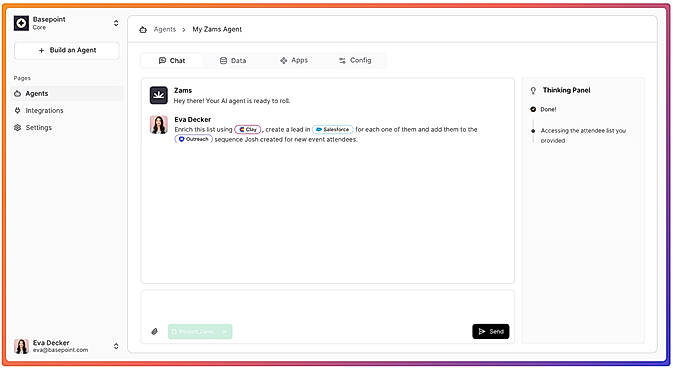Click the Build an Agent button
The width and height of the screenshot is (673, 368).
click(x=67, y=50)
